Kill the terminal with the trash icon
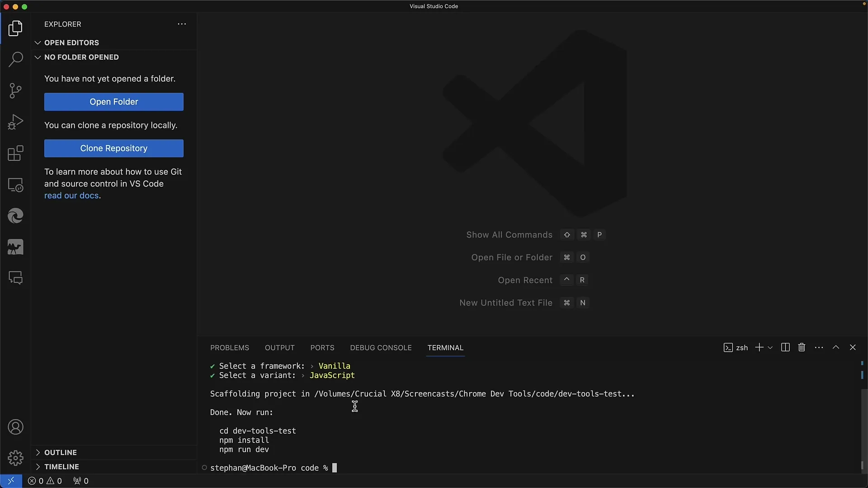The width and height of the screenshot is (868, 488). 802,347
